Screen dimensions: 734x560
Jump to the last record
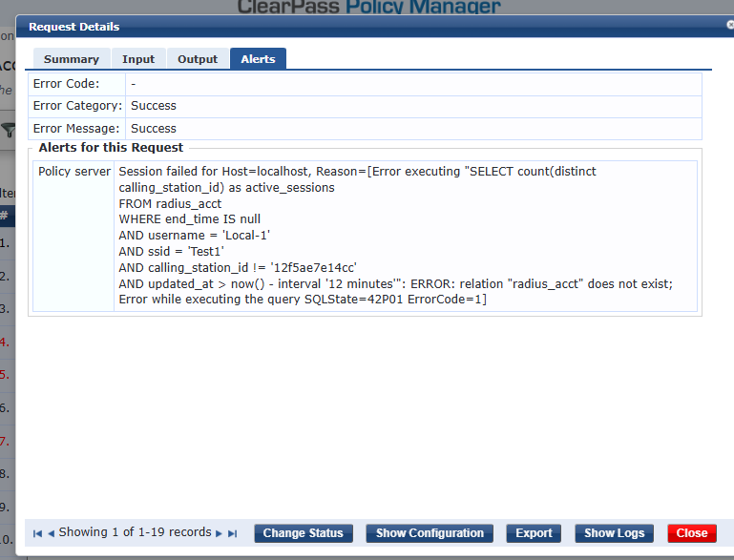pos(232,533)
